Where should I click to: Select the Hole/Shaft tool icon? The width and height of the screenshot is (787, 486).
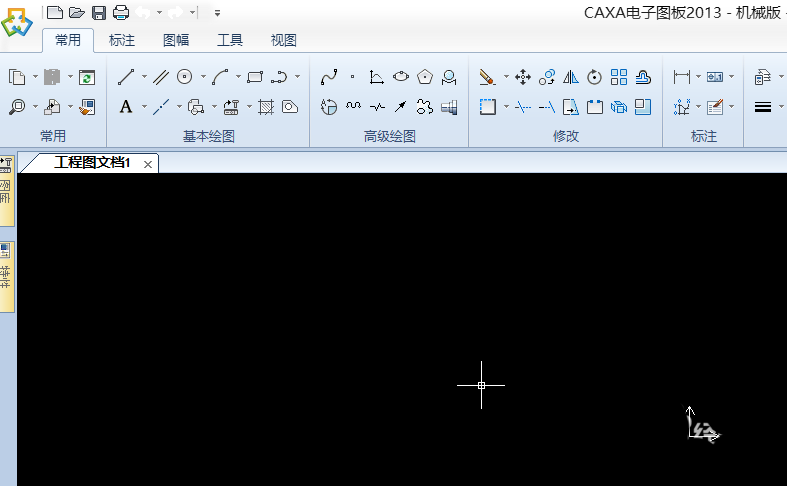pos(449,107)
